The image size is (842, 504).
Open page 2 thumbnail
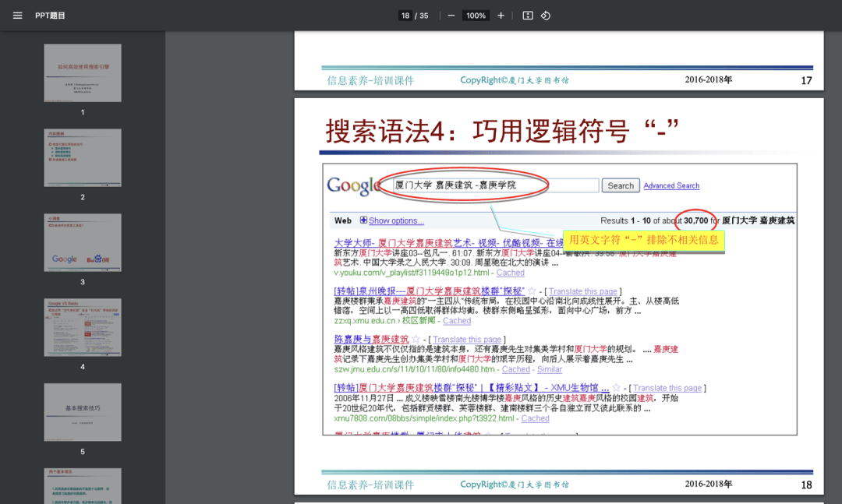coord(83,158)
